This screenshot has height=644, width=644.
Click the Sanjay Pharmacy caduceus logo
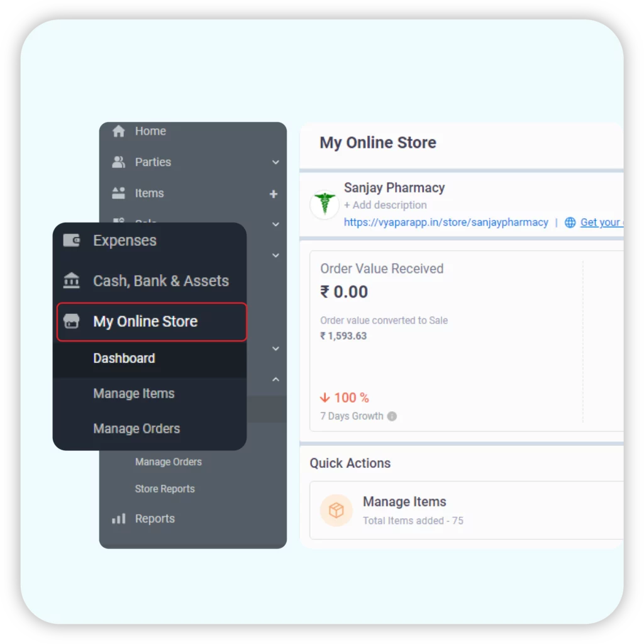click(x=323, y=203)
